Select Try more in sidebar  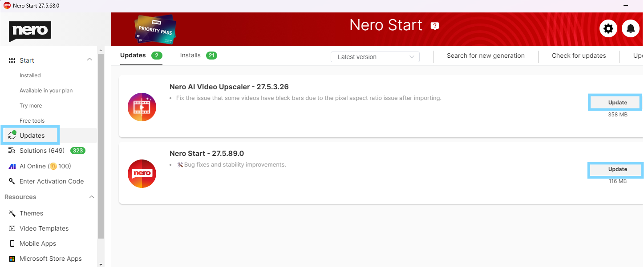(31, 106)
